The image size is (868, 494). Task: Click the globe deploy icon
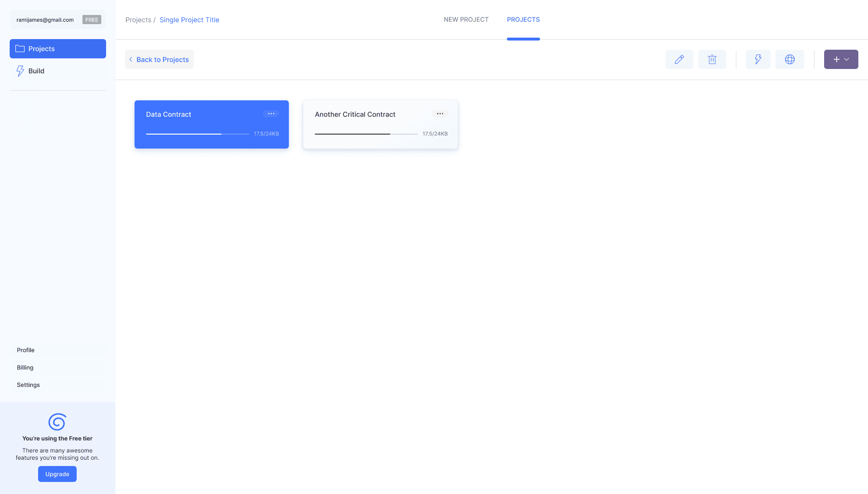click(x=790, y=59)
